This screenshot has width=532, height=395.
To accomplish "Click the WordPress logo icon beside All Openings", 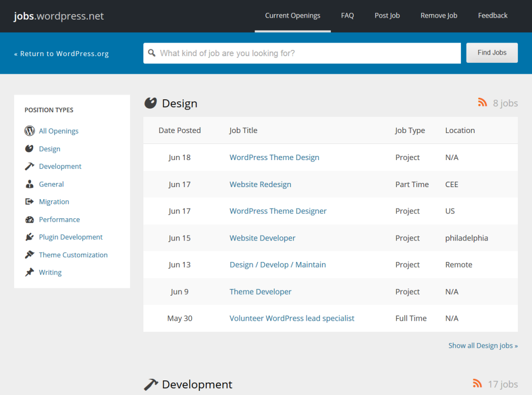I will click(30, 131).
